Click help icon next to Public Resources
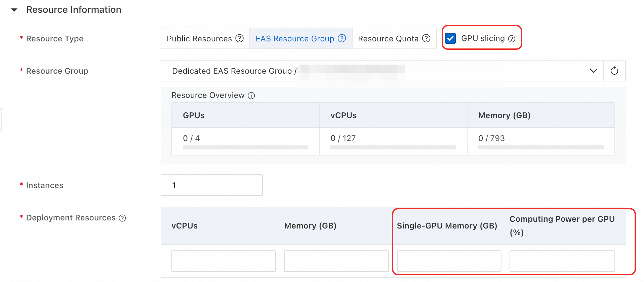The width and height of the screenshot is (644, 282). (x=239, y=38)
